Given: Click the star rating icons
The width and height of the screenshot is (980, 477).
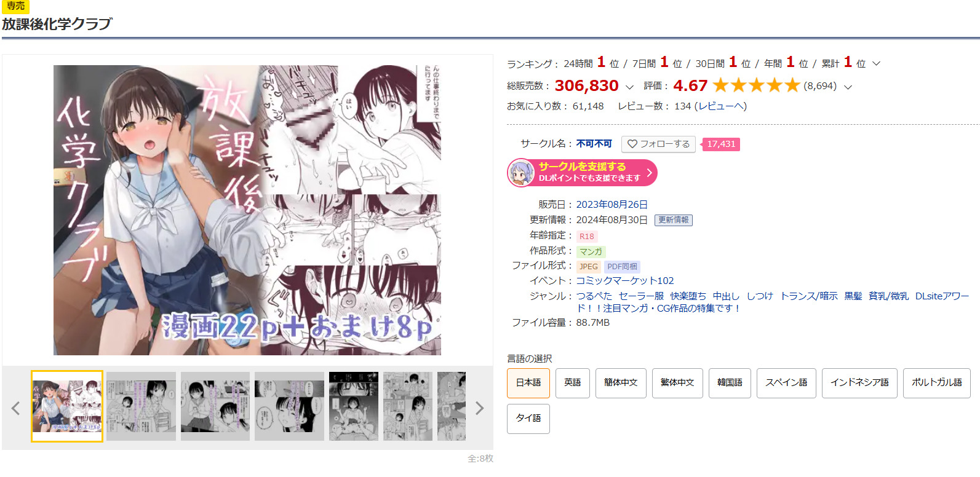Looking at the screenshot, I should (x=756, y=85).
